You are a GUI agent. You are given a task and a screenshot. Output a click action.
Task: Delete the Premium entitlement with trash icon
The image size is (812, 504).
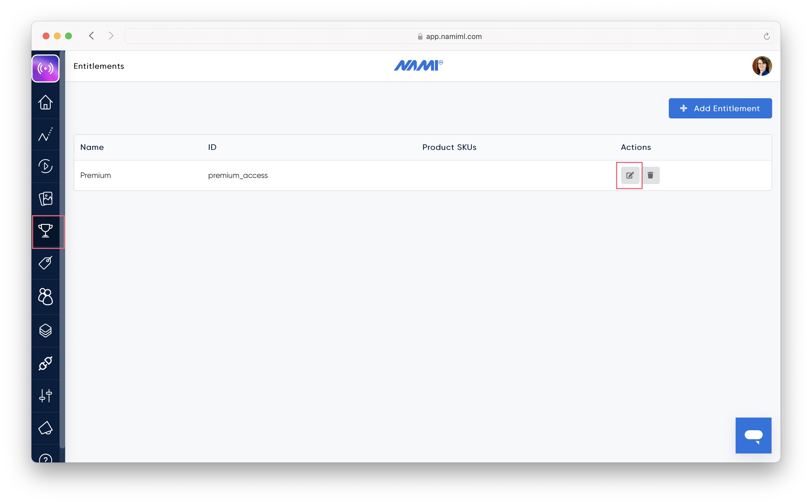click(650, 175)
